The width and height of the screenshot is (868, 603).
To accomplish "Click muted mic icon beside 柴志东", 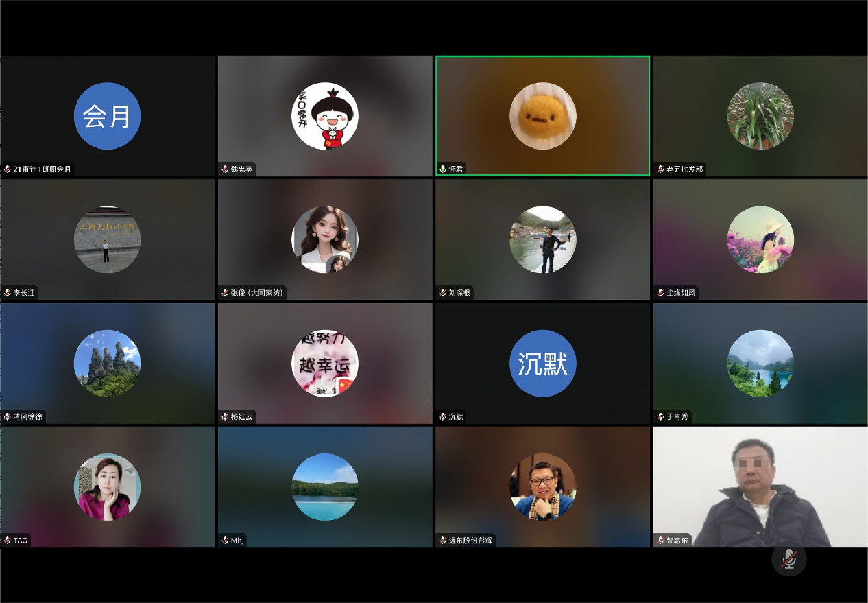I will coord(660,541).
